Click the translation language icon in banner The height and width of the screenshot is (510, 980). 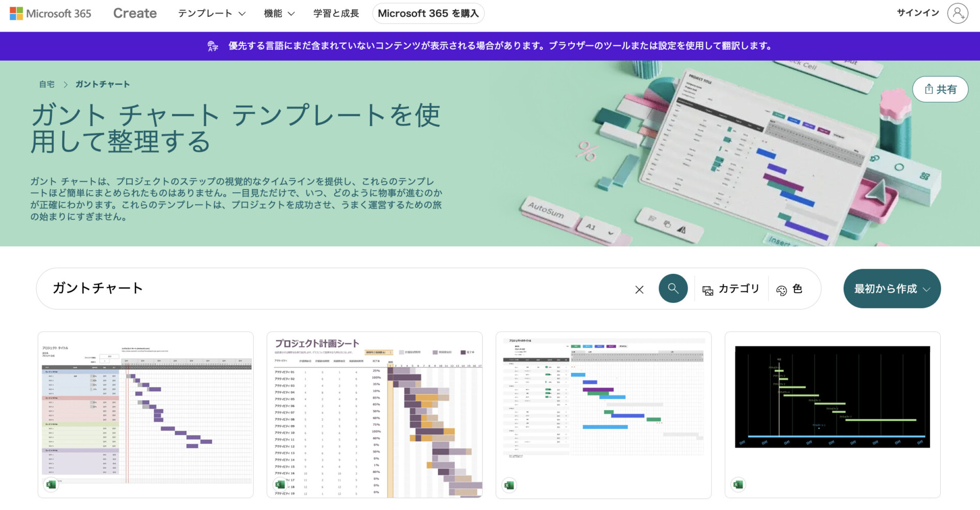[x=213, y=46]
